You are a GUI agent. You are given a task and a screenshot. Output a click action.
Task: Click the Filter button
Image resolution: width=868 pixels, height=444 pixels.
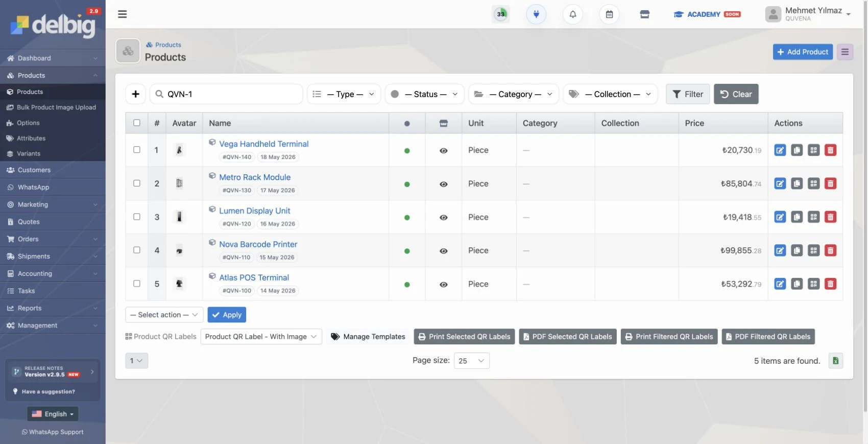click(688, 94)
